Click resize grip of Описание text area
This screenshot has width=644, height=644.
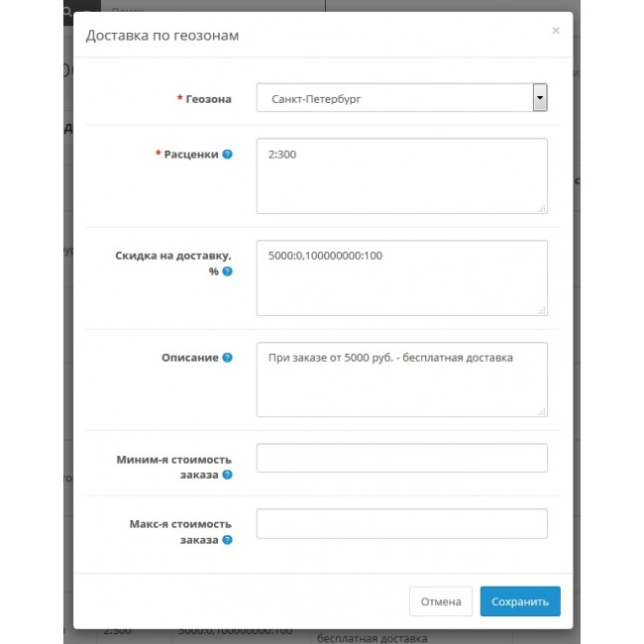[543, 412]
